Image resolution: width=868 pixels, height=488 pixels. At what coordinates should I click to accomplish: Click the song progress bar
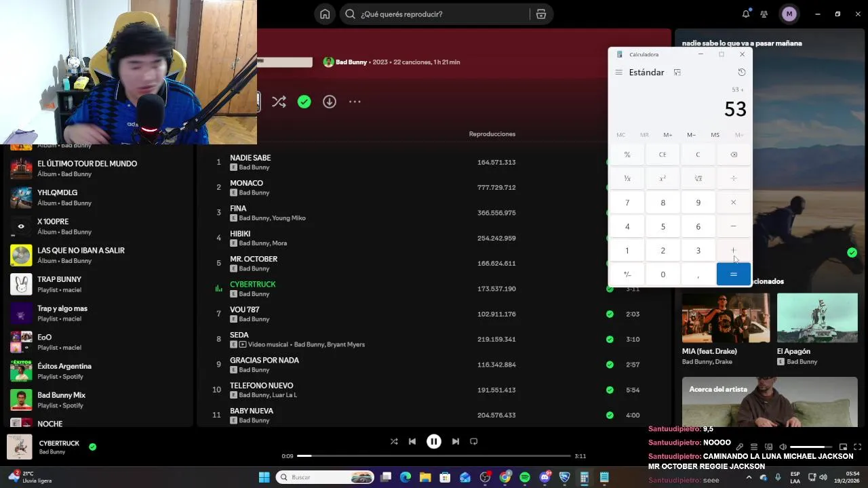pyautogui.click(x=434, y=456)
